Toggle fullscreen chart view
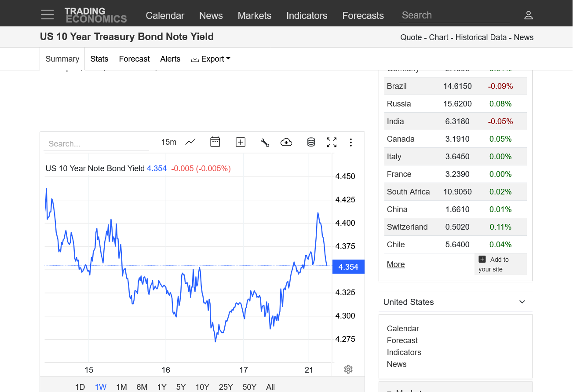The image size is (573, 392). (x=332, y=142)
